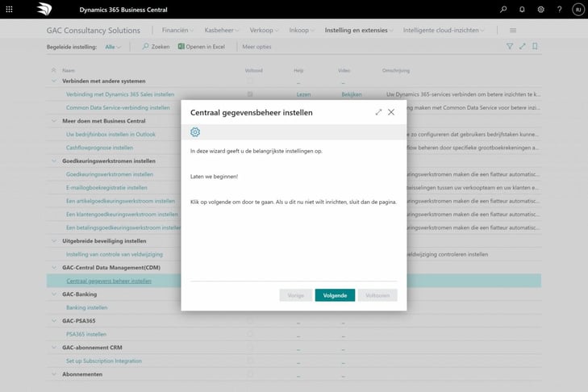Open the Inkoop menu
The width and height of the screenshot is (588, 392).
point(302,31)
